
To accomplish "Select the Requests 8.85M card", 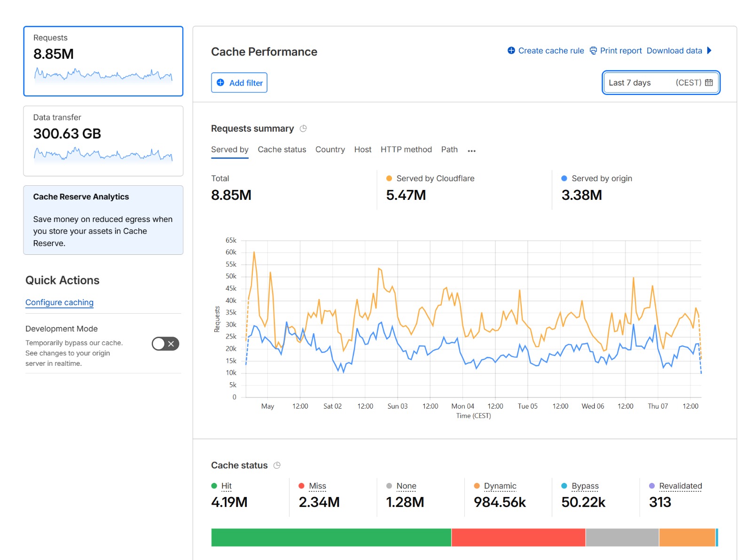I will point(103,61).
